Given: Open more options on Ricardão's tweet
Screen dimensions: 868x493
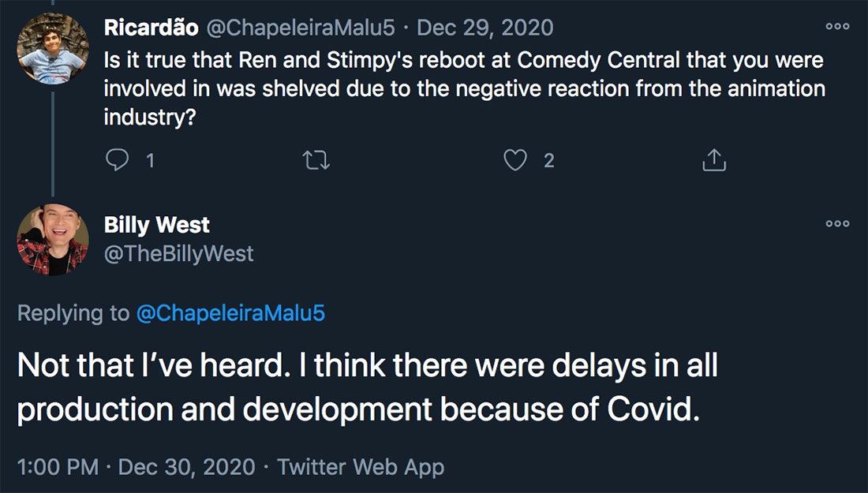Looking at the screenshot, I should pos(837,27).
